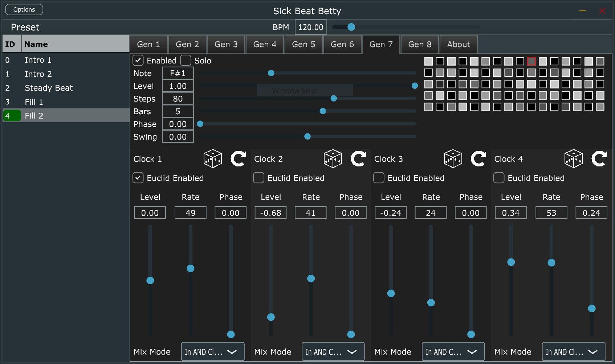Click Clock 3 Rate field showing 24
This screenshot has width=615, height=364.
click(431, 213)
